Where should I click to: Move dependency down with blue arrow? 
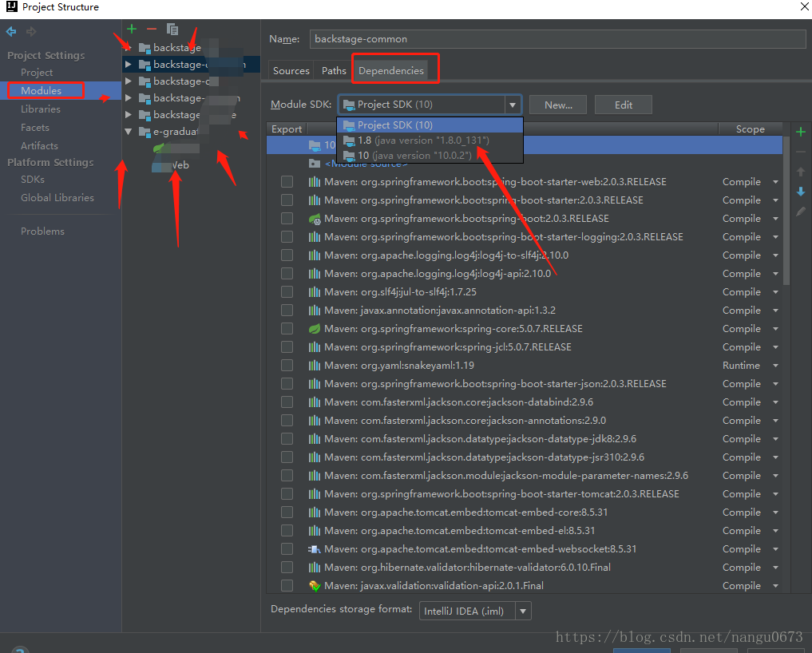(801, 192)
